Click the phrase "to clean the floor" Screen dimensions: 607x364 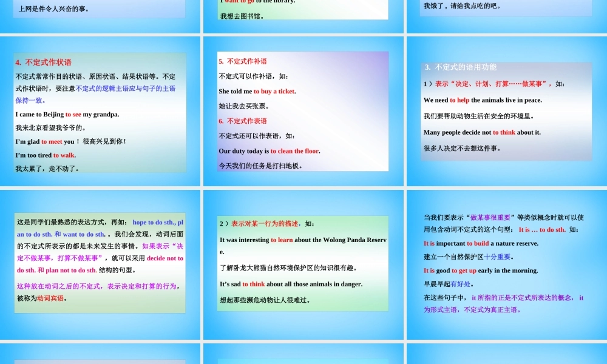[294, 150]
